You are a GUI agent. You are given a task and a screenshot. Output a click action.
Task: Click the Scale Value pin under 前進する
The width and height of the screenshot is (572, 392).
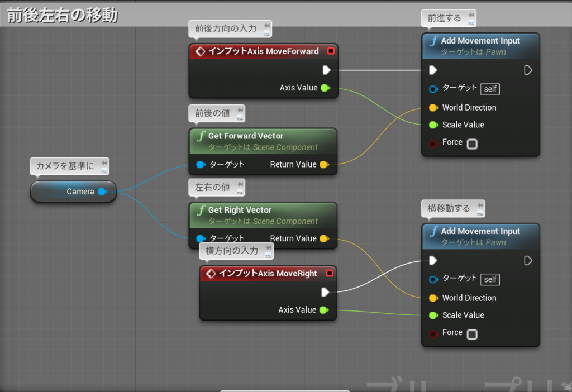tap(433, 125)
